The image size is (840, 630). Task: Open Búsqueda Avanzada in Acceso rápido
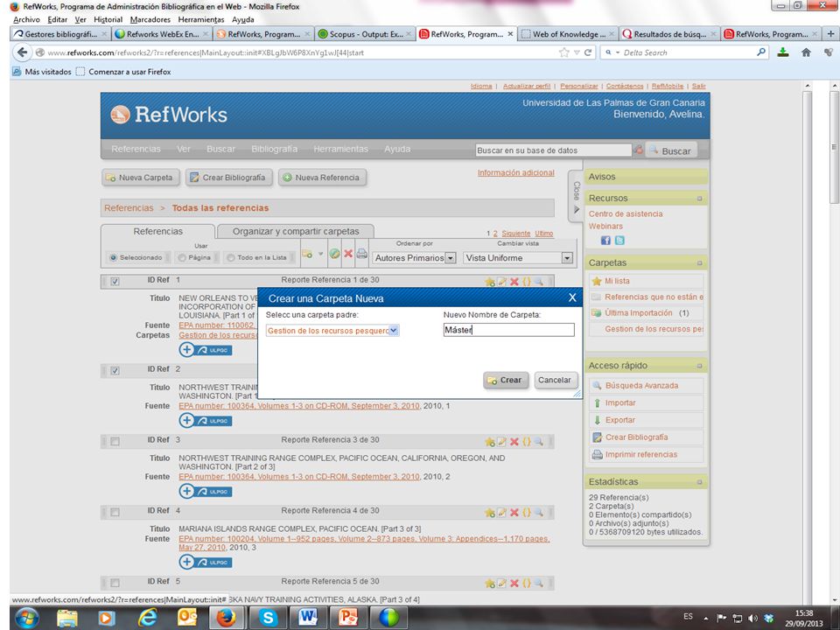pyautogui.click(x=641, y=385)
